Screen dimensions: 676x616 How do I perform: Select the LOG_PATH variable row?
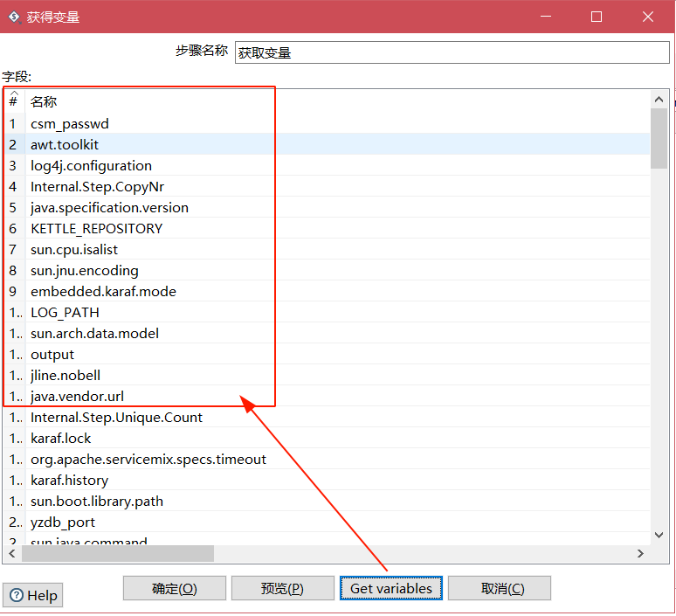[x=65, y=313]
